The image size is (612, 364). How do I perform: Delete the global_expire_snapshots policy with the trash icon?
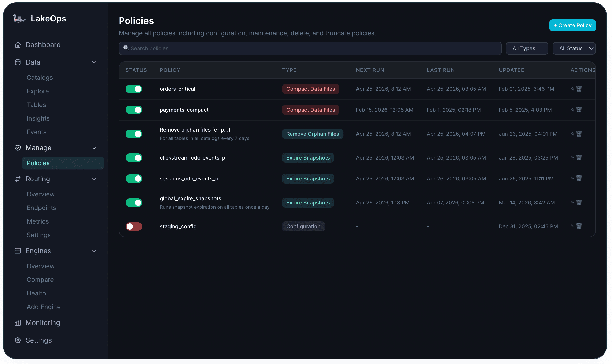tap(579, 202)
